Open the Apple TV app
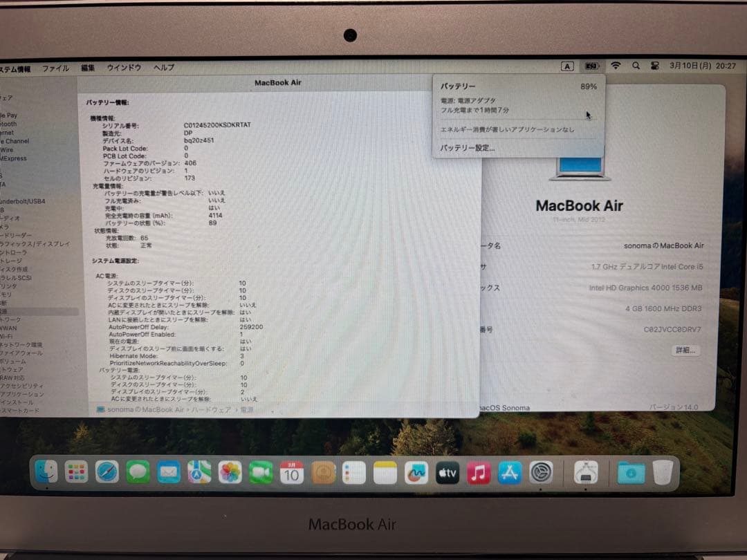The height and width of the screenshot is (560, 747). tap(447, 473)
